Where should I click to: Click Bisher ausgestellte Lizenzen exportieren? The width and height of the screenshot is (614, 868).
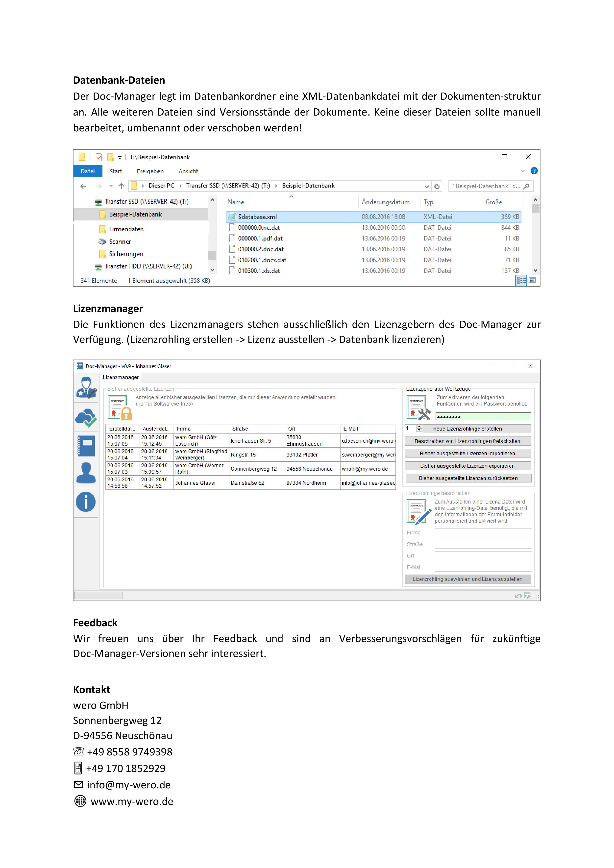click(468, 466)
